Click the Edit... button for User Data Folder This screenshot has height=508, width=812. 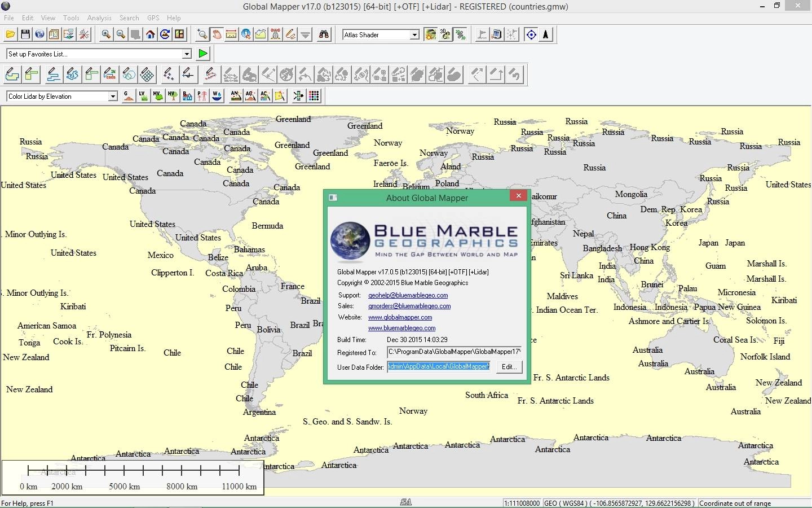point(509,367)
